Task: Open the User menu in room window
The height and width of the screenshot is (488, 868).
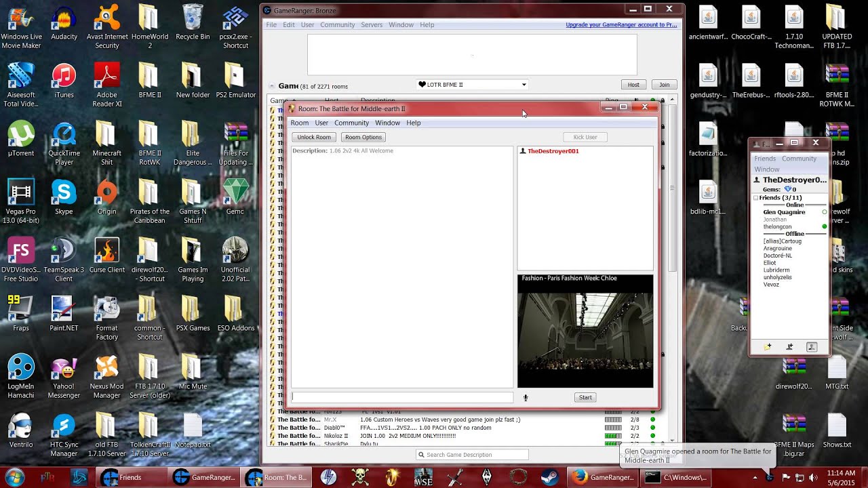Action: [321, 123]
